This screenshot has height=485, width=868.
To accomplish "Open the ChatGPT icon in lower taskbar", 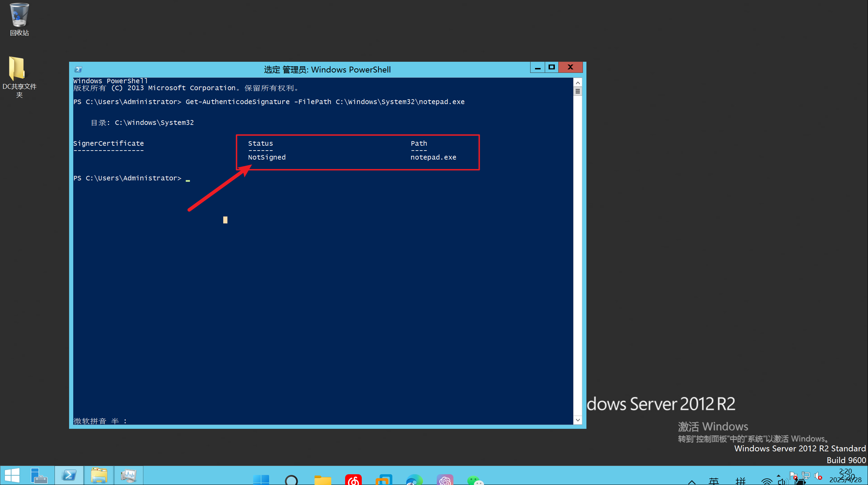I will pos(445,480).
